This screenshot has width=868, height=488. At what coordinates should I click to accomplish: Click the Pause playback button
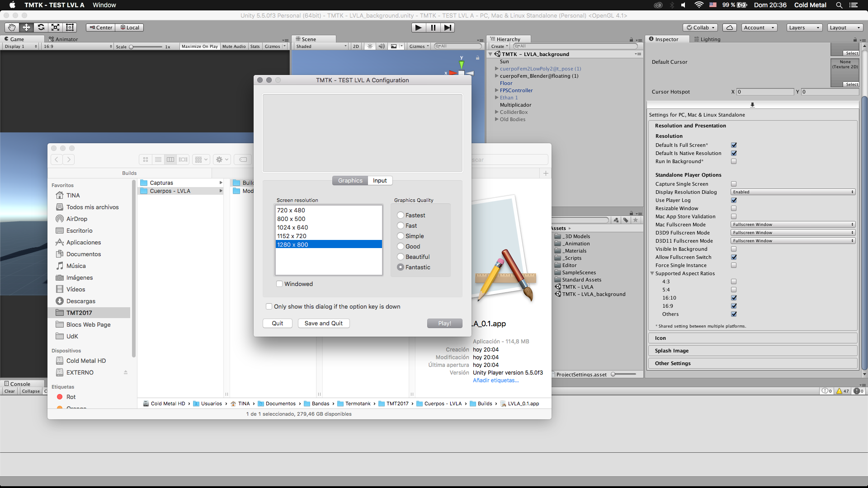pyautogui.click(x=433, y=28)
